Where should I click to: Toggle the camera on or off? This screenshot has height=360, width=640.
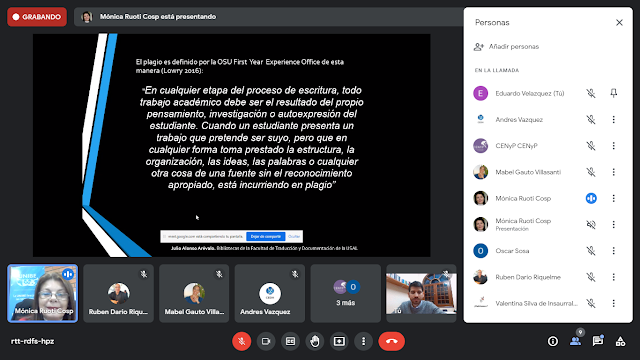(x=266, y=341)
